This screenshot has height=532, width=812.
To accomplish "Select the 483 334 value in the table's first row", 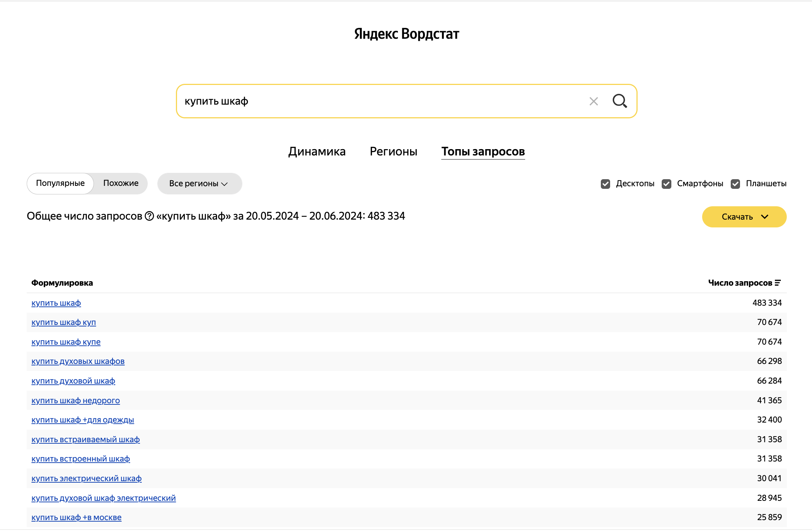I will pos(767,303).
